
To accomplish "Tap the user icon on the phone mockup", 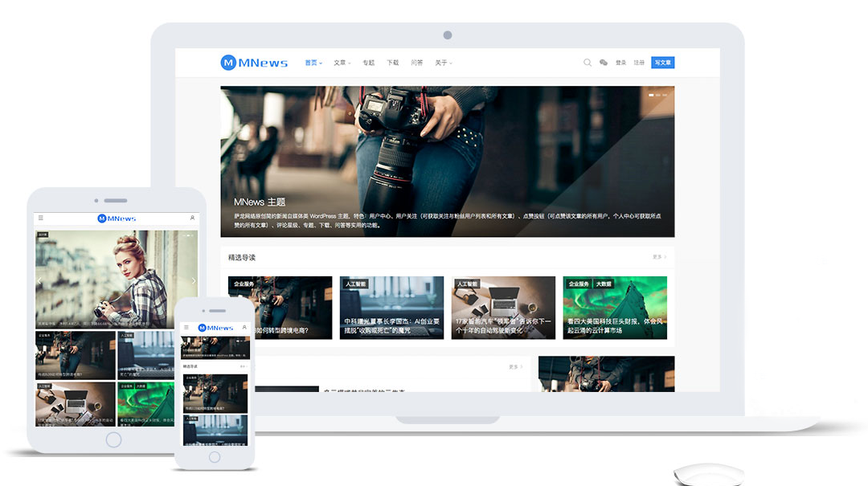I will 244,328.
